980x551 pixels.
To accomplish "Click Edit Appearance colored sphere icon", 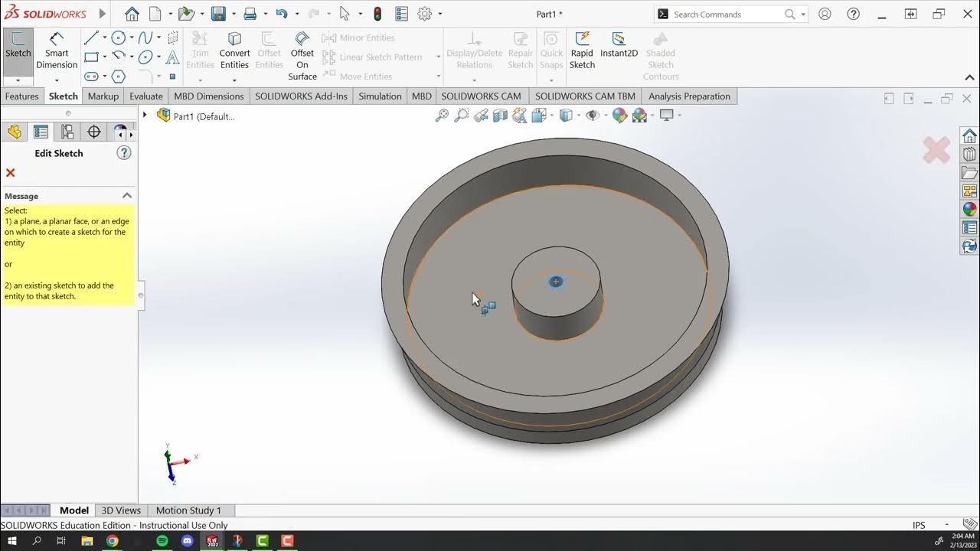I will coord(619,116).
